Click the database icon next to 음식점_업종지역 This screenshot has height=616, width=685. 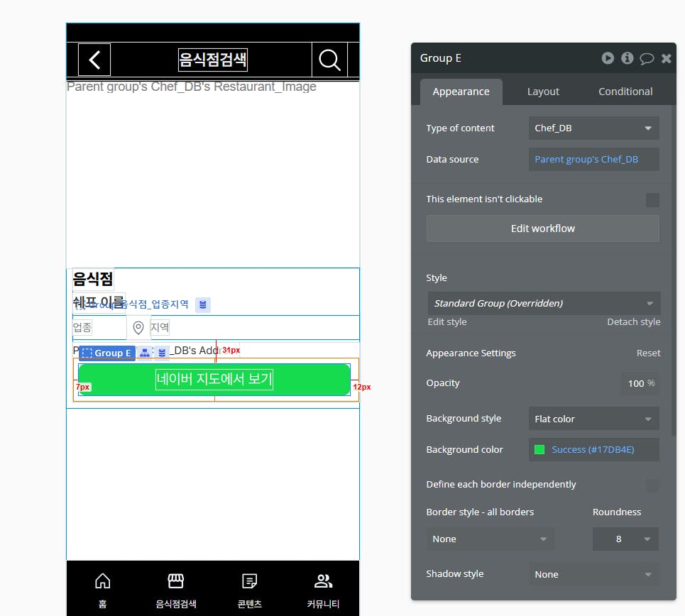pos(203,304)
